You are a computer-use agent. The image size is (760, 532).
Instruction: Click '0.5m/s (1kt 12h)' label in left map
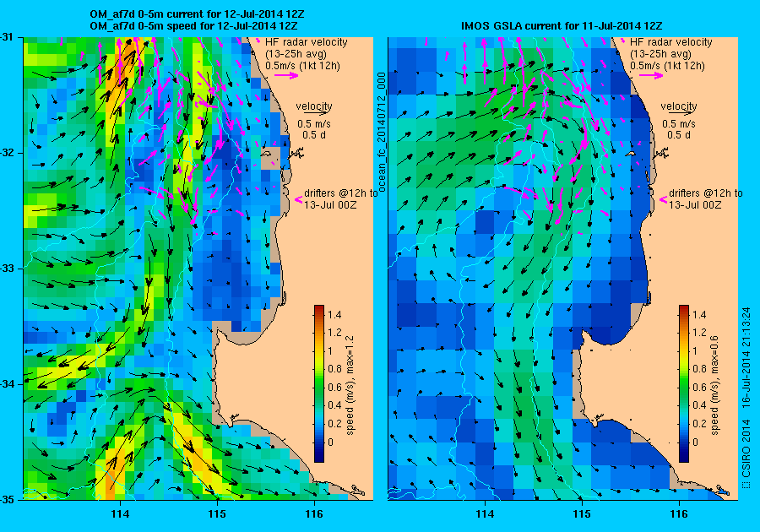(302, 65)
